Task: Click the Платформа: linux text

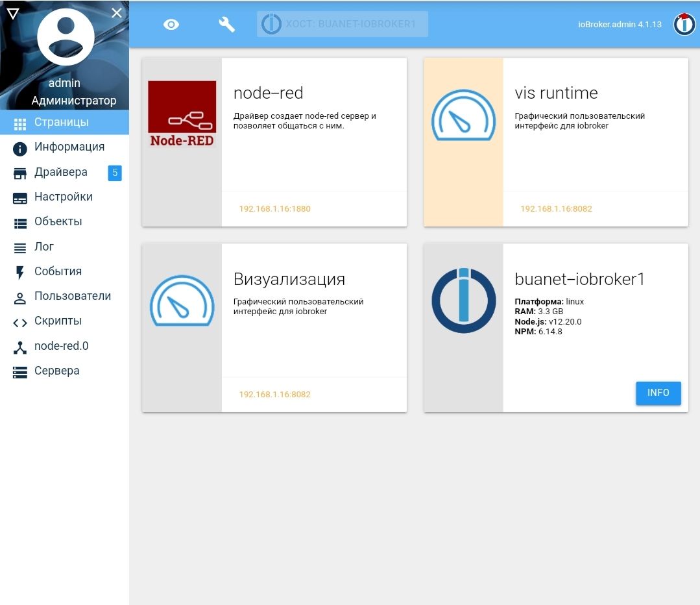Action: (549, 302)
